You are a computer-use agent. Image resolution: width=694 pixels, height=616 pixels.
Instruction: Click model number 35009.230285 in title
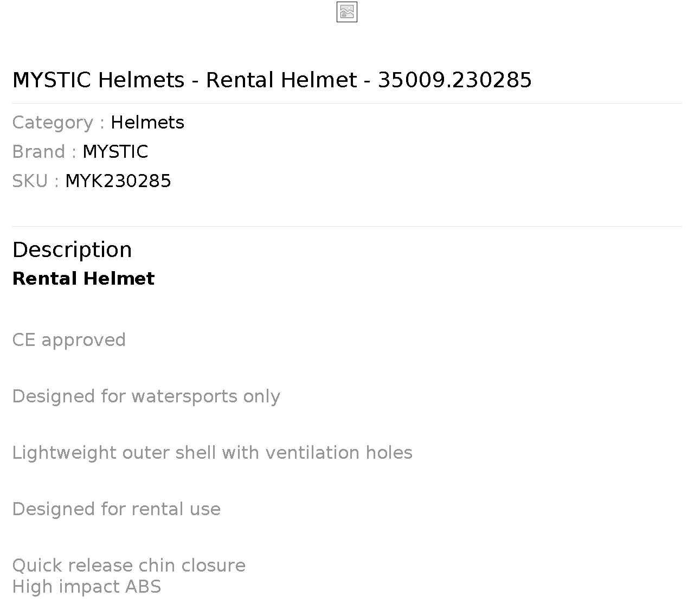coord(455,80)
